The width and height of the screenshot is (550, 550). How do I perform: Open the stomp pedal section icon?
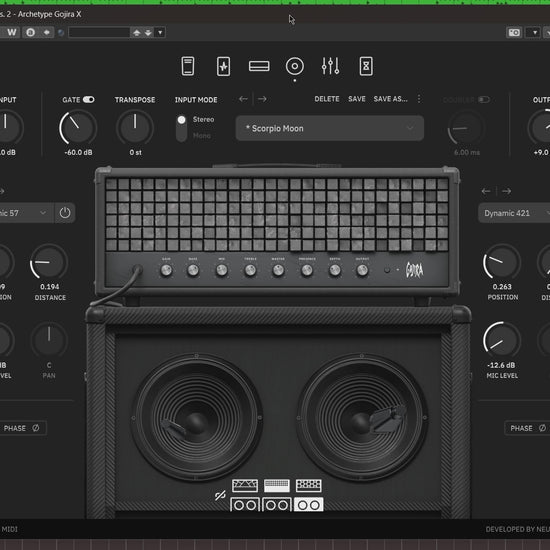point(188,66)
